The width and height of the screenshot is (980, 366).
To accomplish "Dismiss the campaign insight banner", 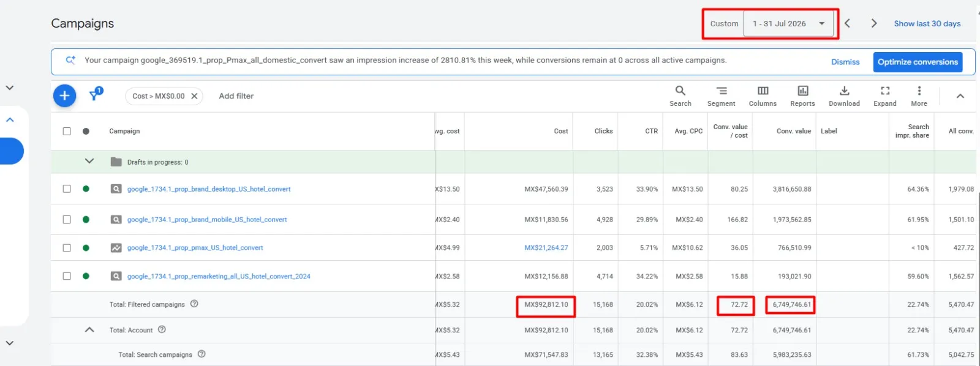I will tap(845, 62).
